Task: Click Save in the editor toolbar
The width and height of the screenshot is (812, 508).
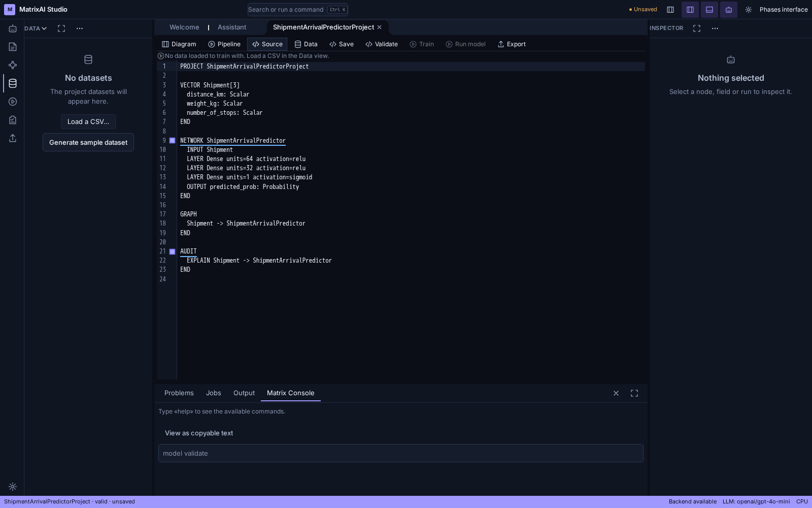Action: (342, 44)
